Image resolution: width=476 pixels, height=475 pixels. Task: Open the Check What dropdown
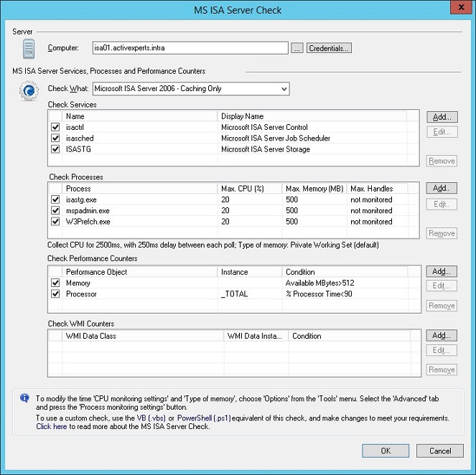point(284,89)
